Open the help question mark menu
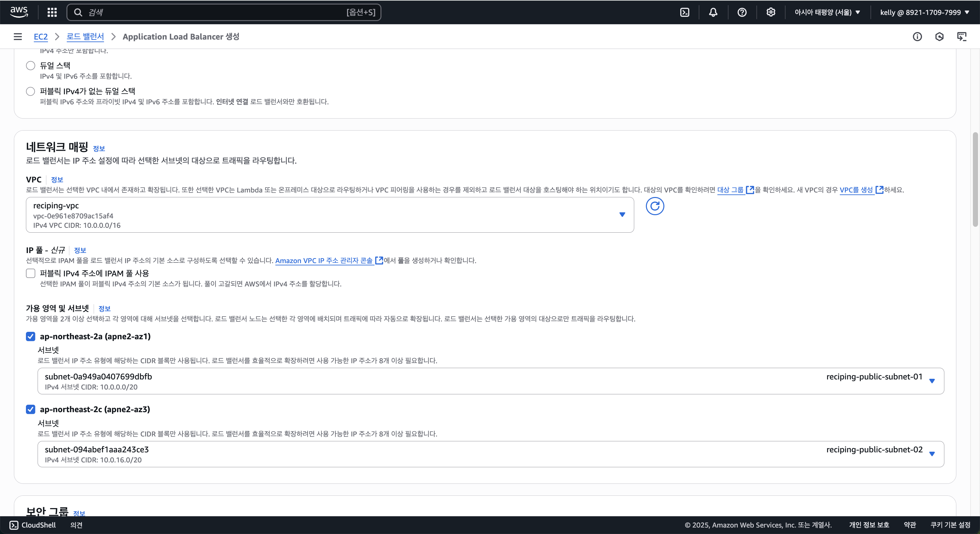 (742, 12)
